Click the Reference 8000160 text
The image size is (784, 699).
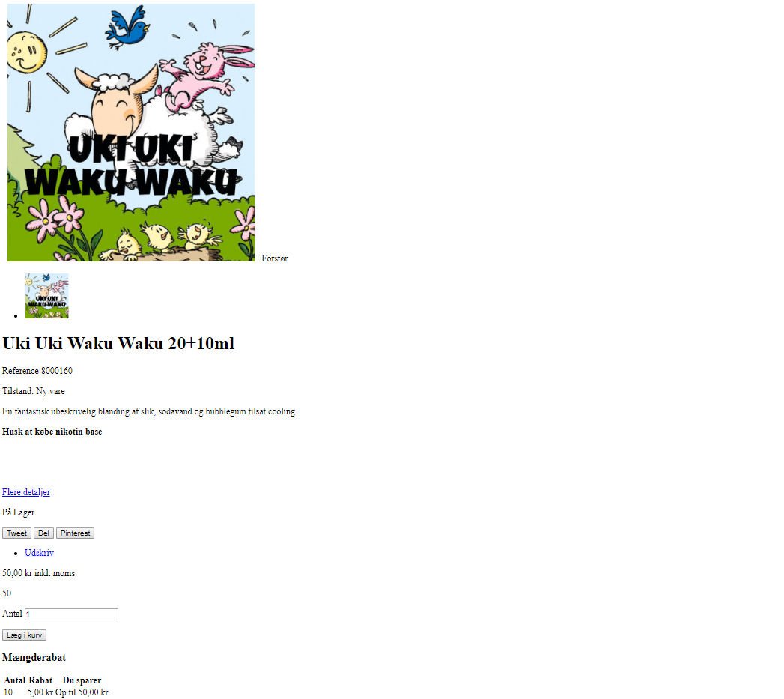tap(37, 371)
